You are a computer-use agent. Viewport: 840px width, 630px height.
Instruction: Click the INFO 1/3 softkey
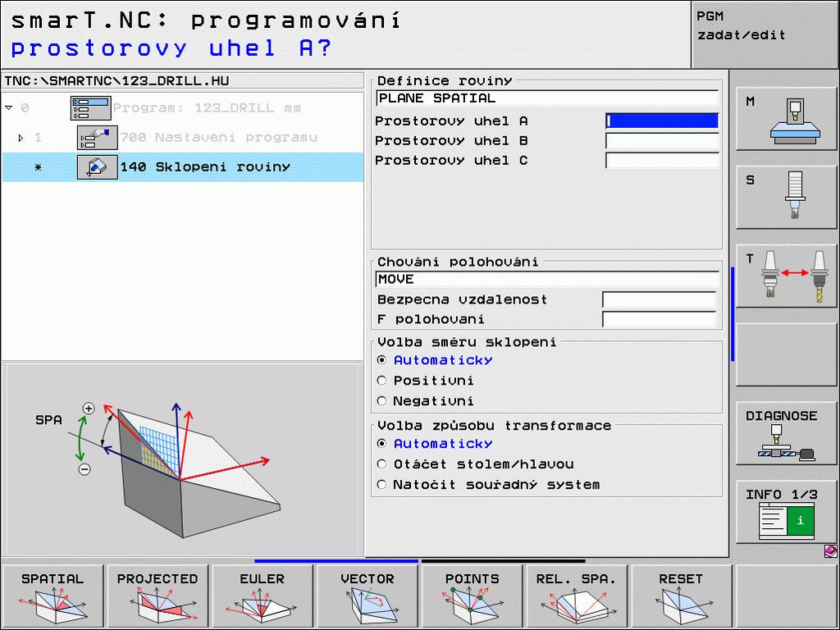(786, 512)
